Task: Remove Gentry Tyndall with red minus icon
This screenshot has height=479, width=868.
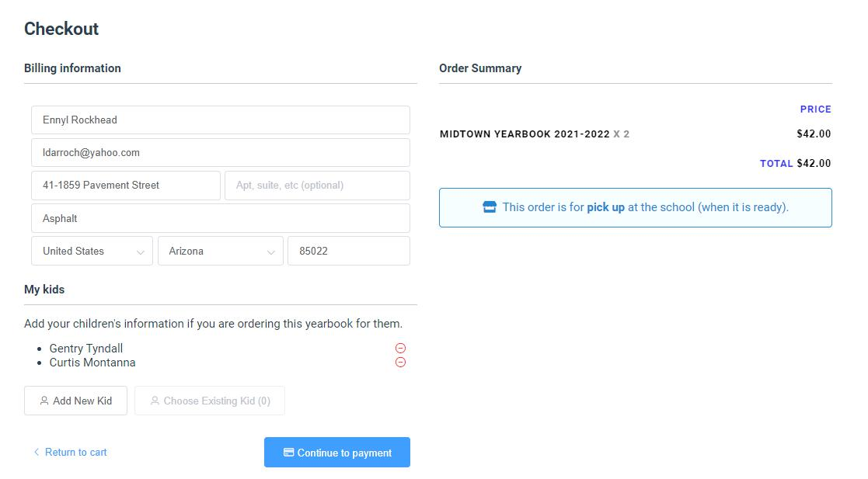Action: pos(400,348)
